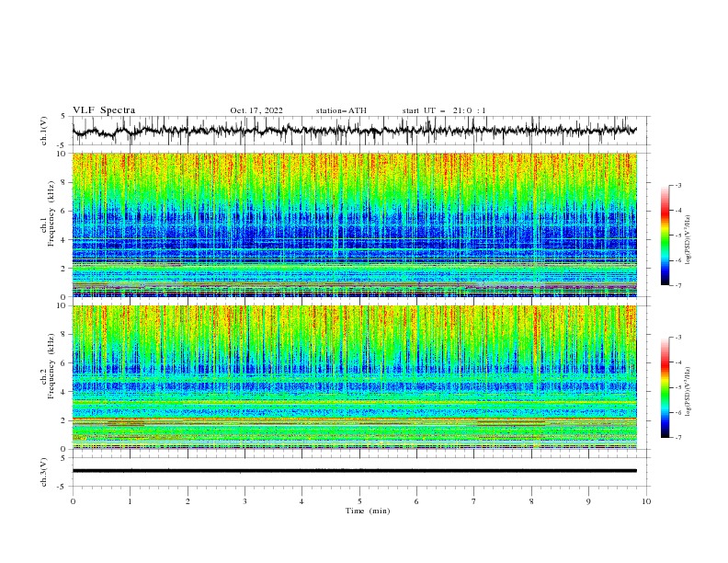
Task: Click the ch.2 frequency tick label "4"
Action: (63, 392)
